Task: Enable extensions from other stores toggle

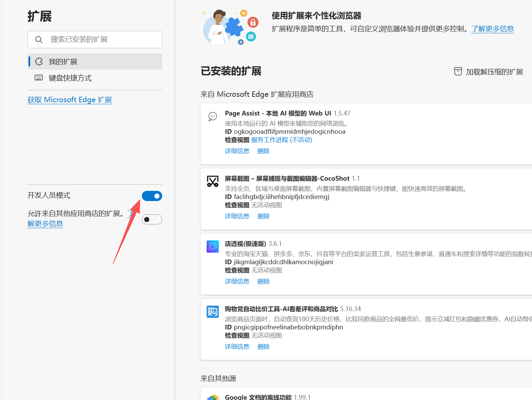Action: pyautogui.click(x=152, y=219)
